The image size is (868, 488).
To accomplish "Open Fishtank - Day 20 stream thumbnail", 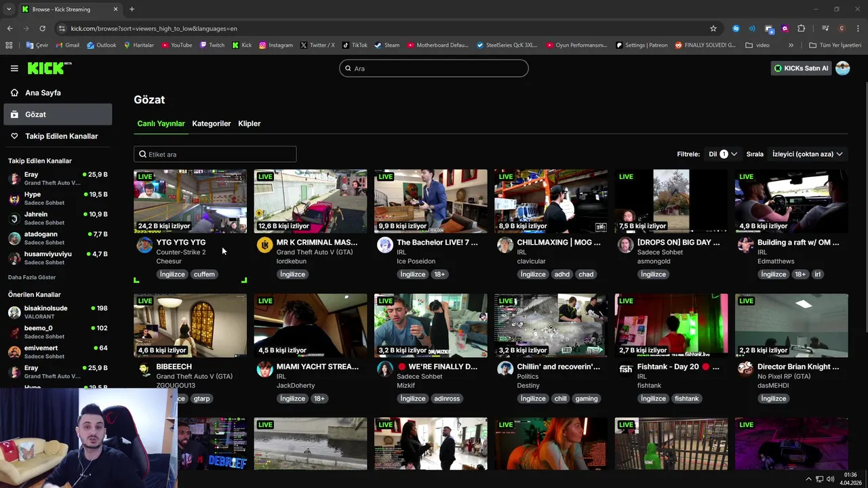I will [671, 325].
